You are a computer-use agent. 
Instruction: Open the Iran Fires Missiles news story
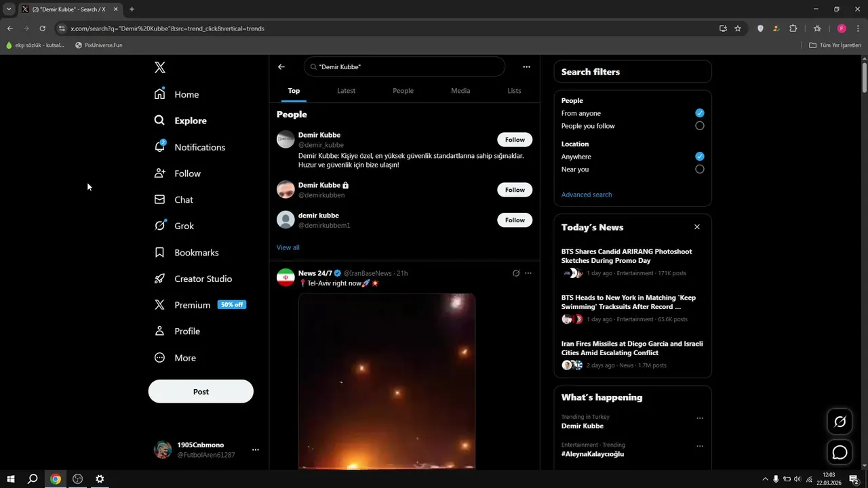pos(632,348)
